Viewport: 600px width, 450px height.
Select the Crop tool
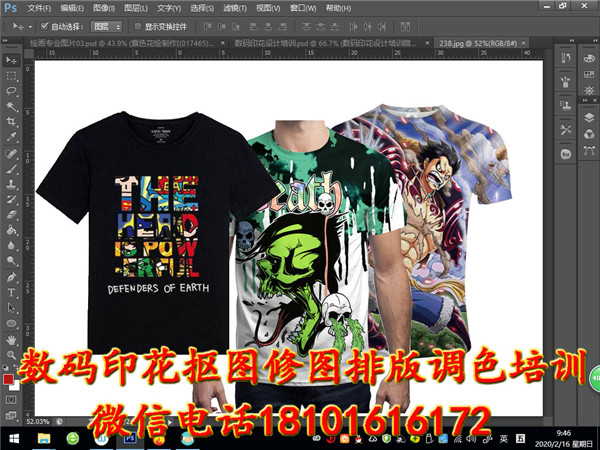[x=11, y=122]
